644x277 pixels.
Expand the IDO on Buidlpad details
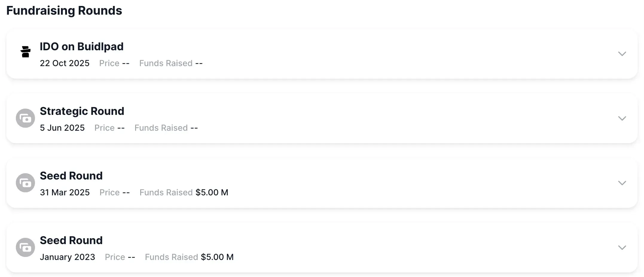[x=622, y=54]
